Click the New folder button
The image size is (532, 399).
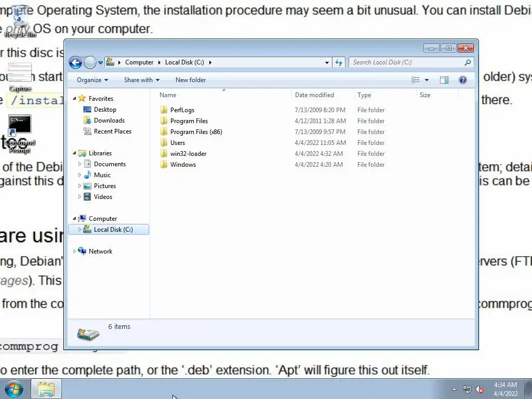(x=191, y=80)
